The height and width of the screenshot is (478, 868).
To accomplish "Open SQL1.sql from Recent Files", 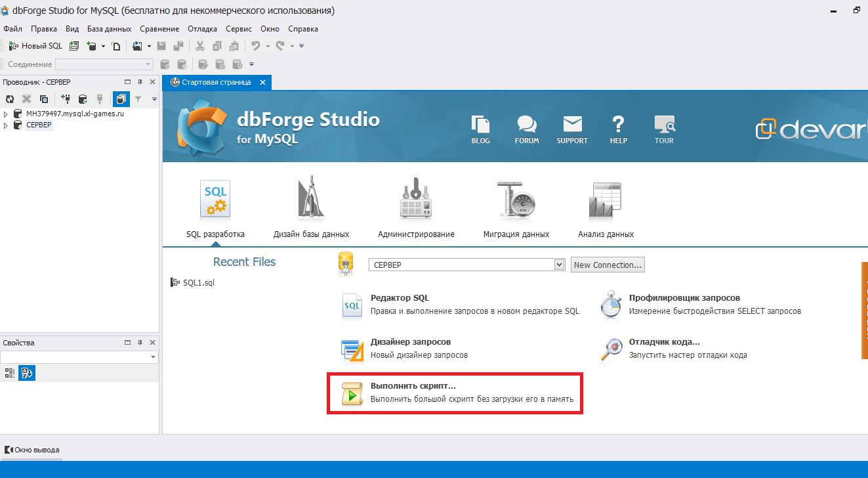I will pos(192,283).
